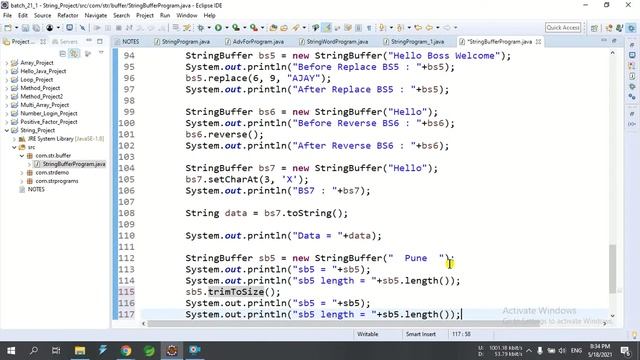This screenshot has width=640, height=360.
Task: Open the Run dropdown arrow
Action: click(x=227, y=28)
